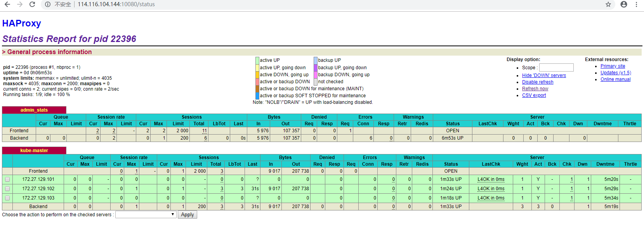Image resolution: width=644 pixels, height=226 pixels.
Task: Select server name 172.27.129.101
Action: [38, 179]
